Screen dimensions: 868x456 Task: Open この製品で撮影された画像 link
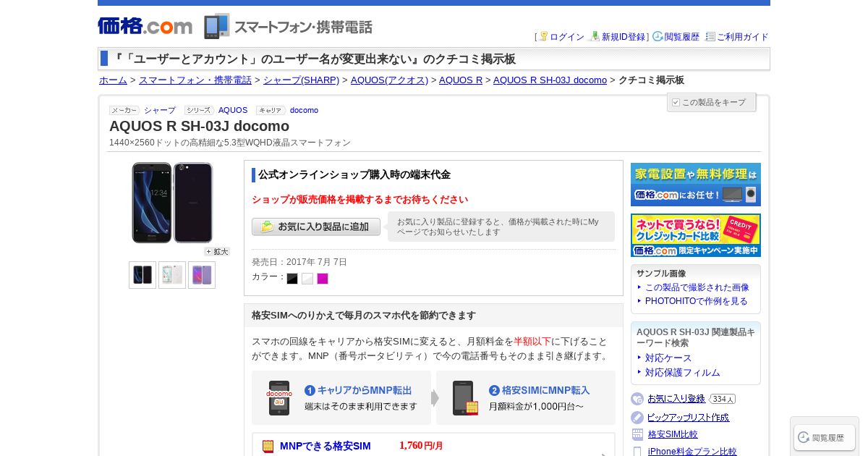[x=697, y=287]
